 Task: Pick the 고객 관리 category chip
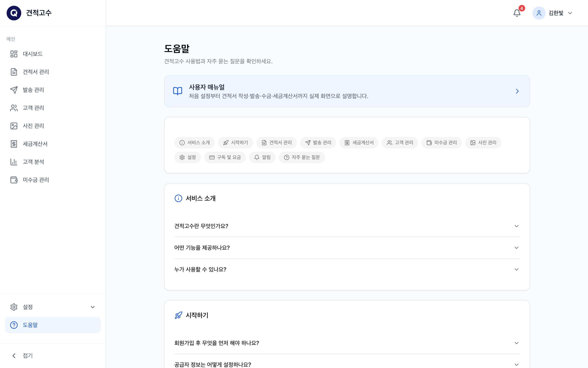pos(400,143)
